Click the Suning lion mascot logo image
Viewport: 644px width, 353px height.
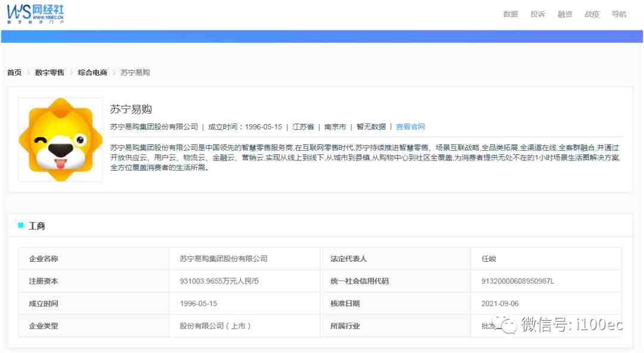click(60, 140)
